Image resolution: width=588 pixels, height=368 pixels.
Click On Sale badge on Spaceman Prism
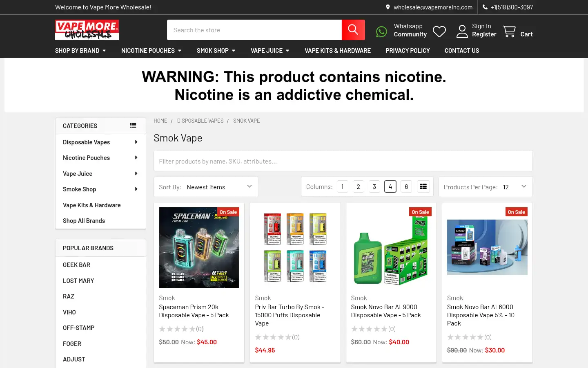(x=228, y=212)
